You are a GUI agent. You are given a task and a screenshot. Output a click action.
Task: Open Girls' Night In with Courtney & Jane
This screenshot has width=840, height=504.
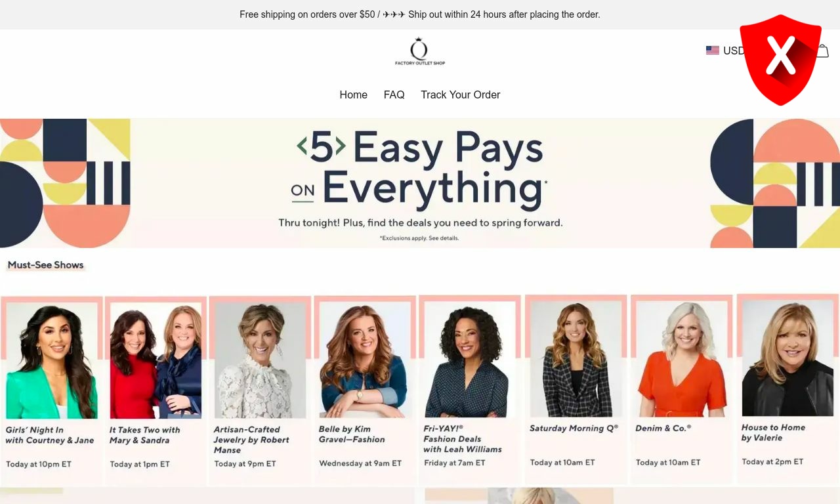coord(52,390)
